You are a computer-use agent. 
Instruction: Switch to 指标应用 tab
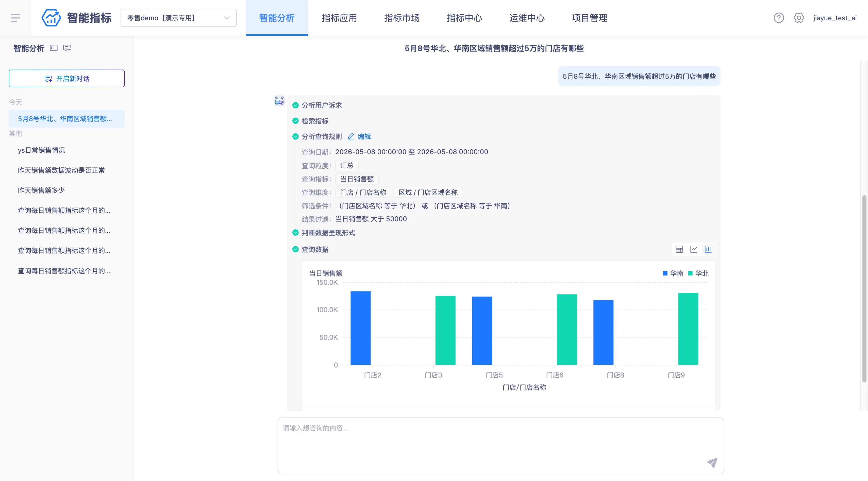[339, 18]
